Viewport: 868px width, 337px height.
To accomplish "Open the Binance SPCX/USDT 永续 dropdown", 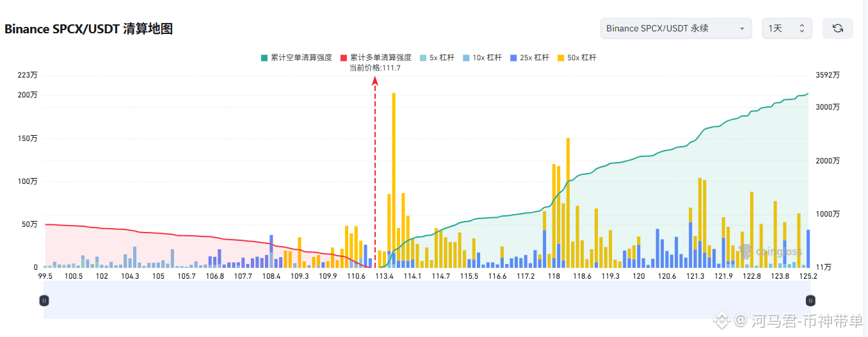I will click(x=676, y=28).
